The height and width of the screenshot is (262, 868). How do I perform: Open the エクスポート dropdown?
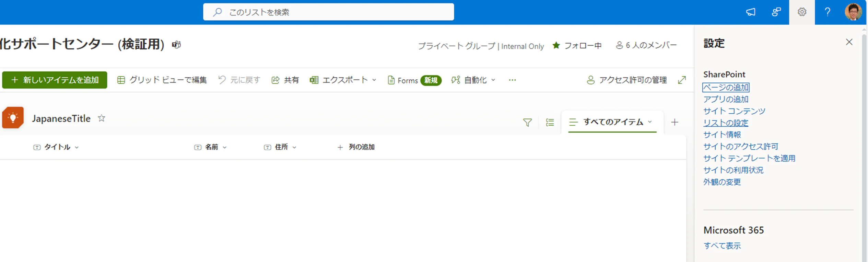343,80
